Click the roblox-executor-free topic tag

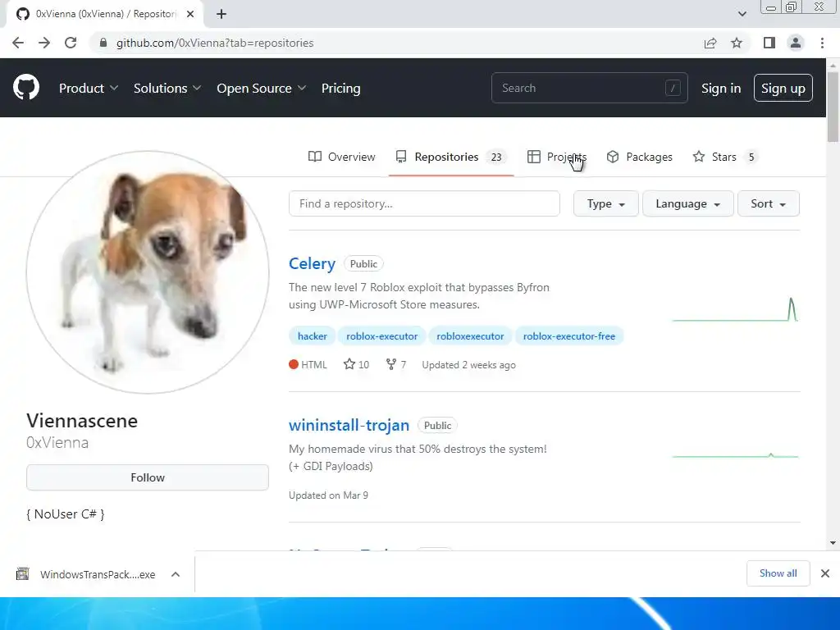569,336
